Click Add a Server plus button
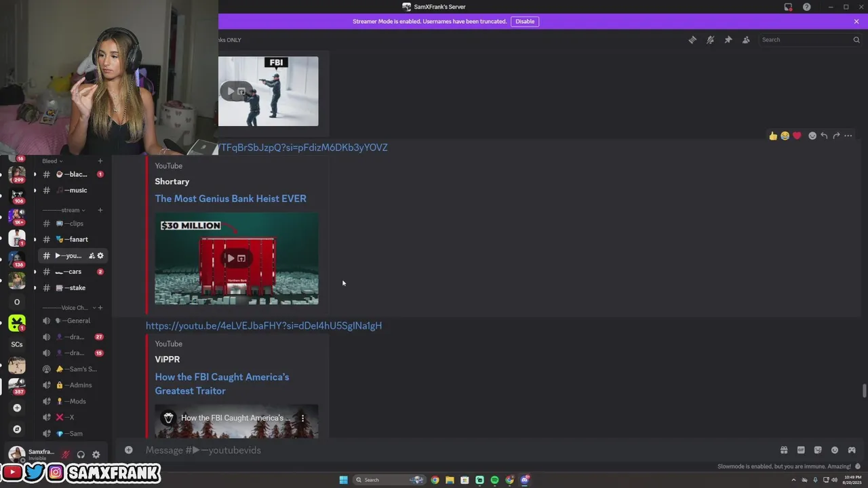Viewport: 868px width, 488px height. 17,408
